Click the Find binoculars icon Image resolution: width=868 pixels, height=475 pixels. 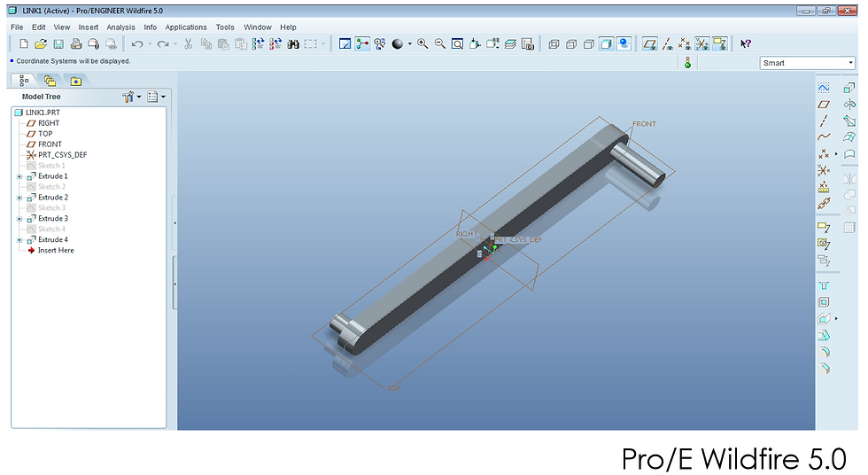tap(293, 43)
